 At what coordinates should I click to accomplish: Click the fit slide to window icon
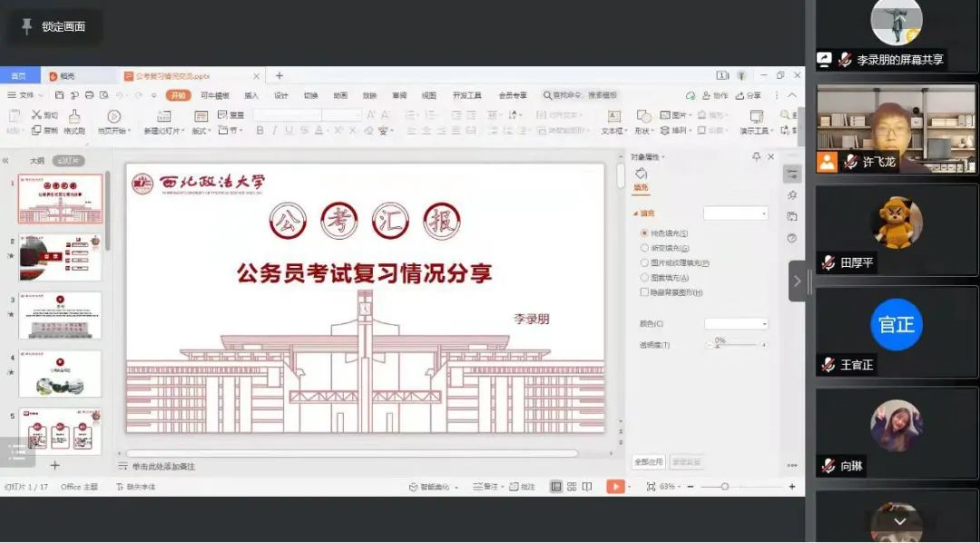pyautogui.click(x=651, y=487)
